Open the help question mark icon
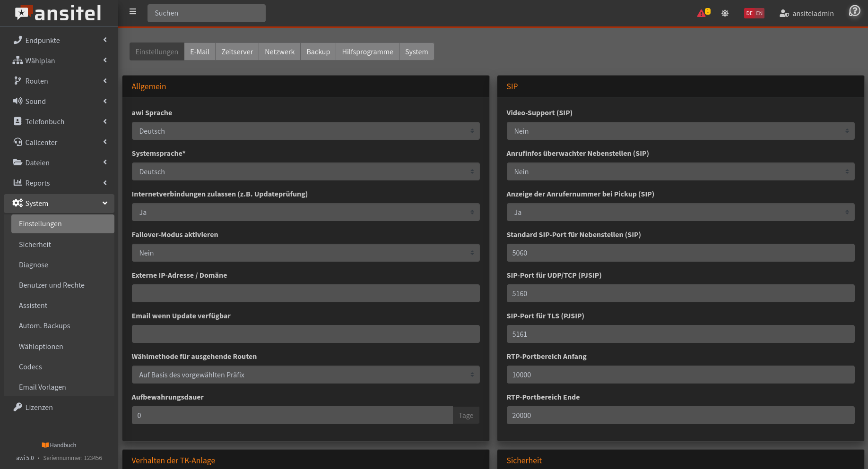 click(x=854, y=11)
